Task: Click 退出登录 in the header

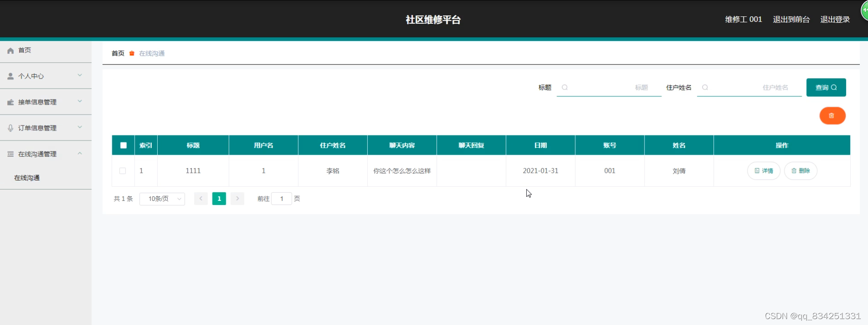Action: (835, 20)
